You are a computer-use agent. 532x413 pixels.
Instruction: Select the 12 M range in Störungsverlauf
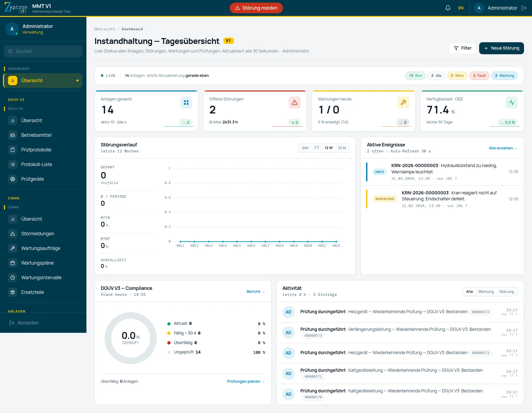coord(342,148)
